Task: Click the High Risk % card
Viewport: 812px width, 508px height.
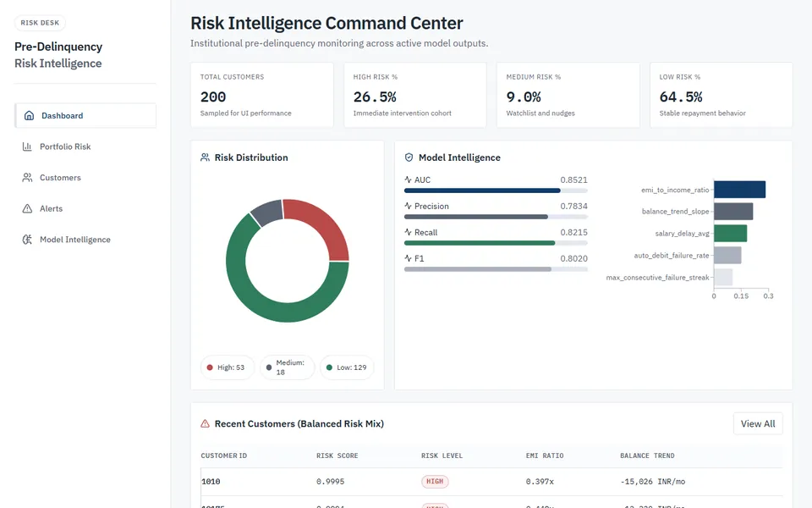Action: [x=414, y=95]
